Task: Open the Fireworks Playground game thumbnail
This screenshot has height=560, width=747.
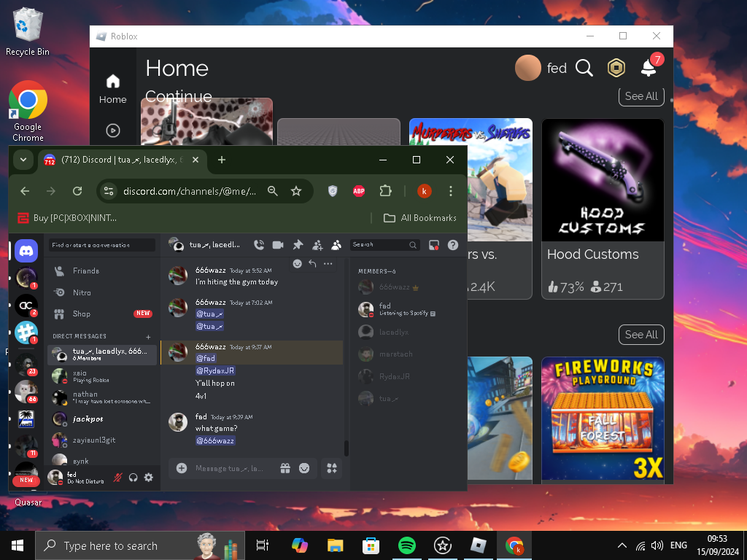Action: 603,418
